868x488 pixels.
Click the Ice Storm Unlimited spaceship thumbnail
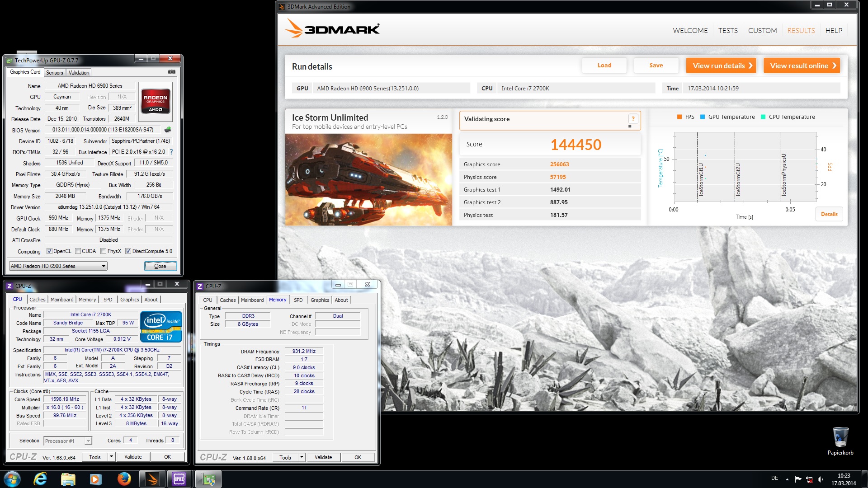[x=368, y=179]
